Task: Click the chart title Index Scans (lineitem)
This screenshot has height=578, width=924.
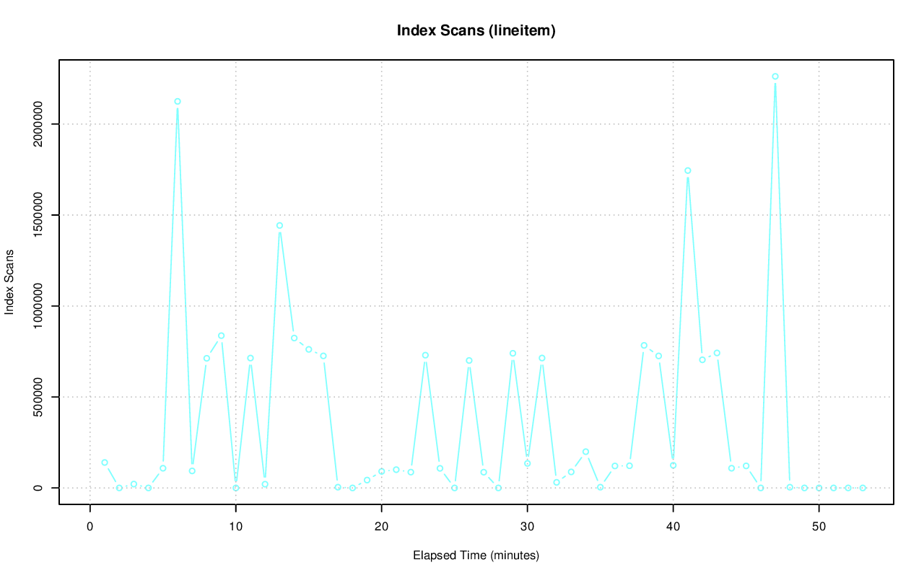Action: 476,30
